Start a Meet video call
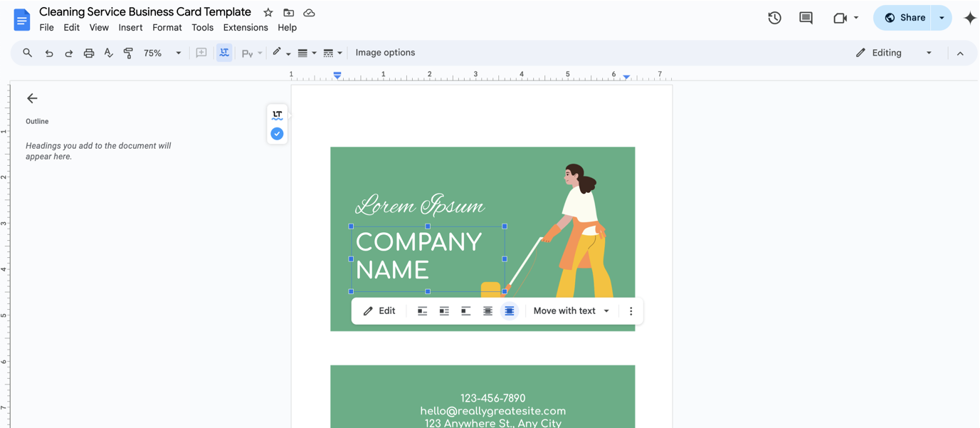This screenshot has height=428, width=980. (x=841, y=17)
